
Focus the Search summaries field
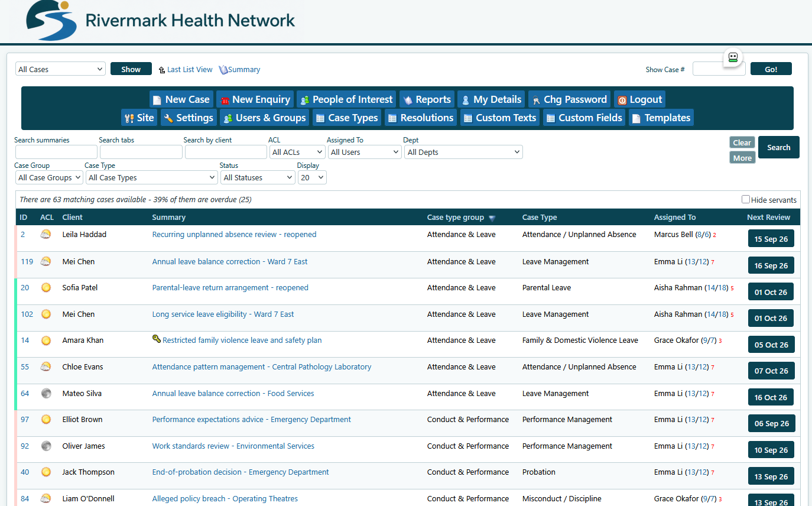(56, 152)
